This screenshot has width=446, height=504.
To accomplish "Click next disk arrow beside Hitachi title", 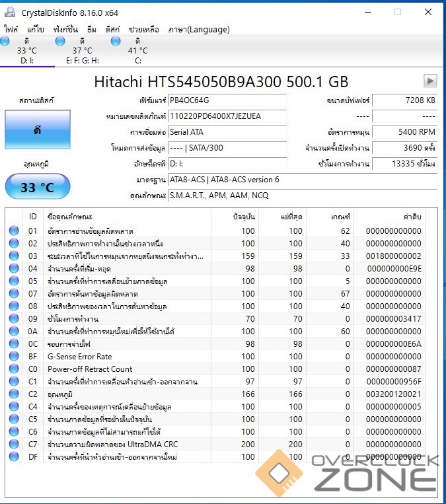I will click(x=430, y=81).
